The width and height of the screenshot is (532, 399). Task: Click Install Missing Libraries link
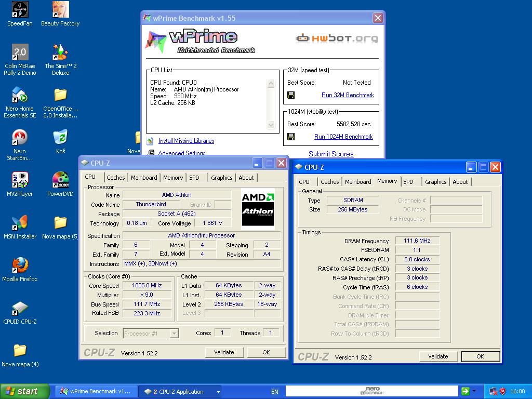tap(187, 141)
